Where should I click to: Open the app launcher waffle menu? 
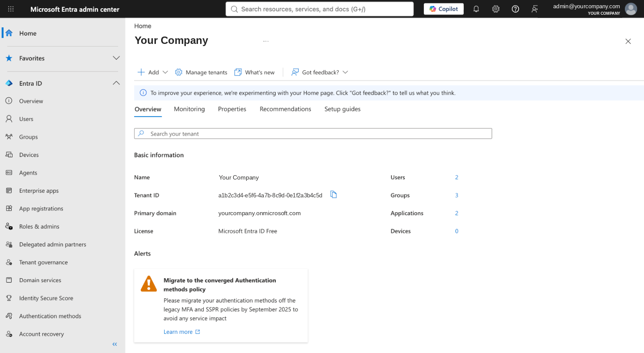pyautogui.click(x=11, y=9)
